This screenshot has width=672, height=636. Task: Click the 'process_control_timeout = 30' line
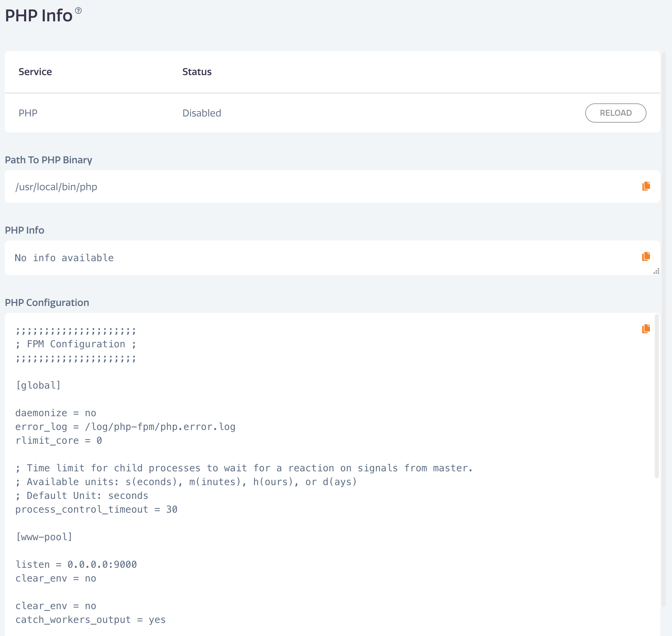[x=96, y=509]
